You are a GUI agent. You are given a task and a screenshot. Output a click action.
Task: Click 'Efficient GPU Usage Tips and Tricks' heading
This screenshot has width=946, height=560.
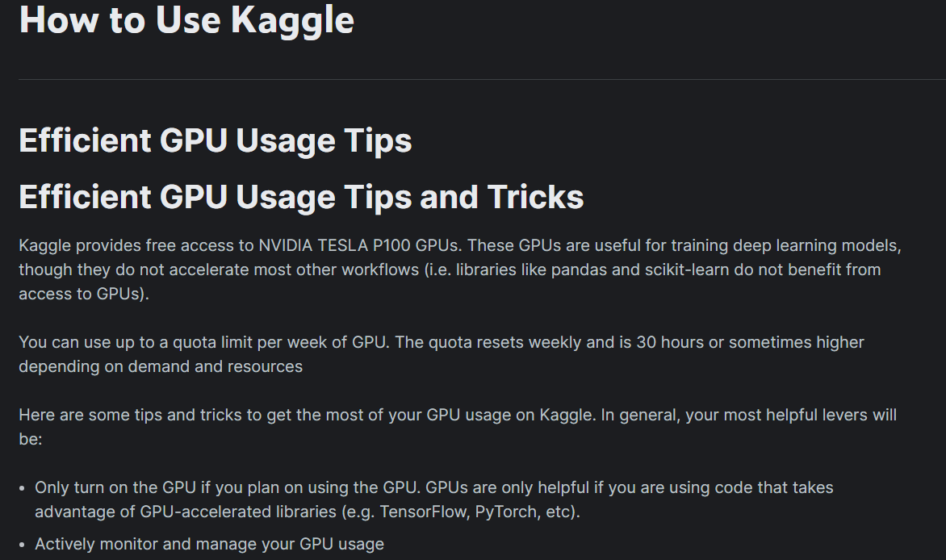(x=301, y=197)
